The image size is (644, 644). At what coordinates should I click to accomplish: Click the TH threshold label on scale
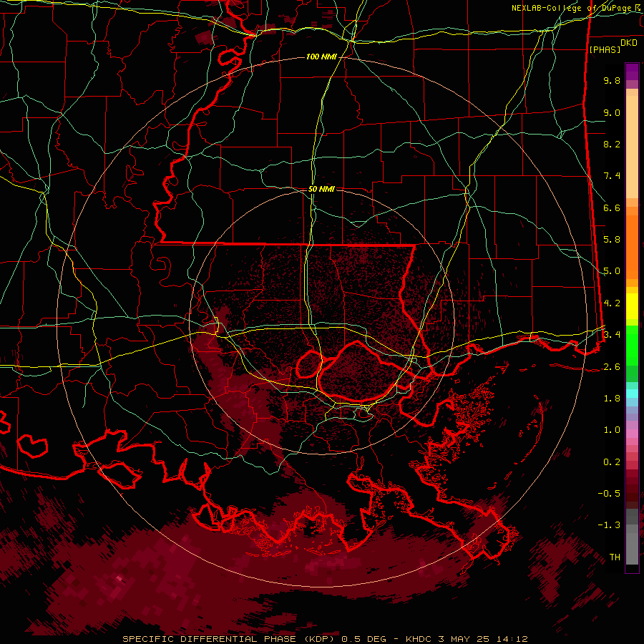point(615,557)
